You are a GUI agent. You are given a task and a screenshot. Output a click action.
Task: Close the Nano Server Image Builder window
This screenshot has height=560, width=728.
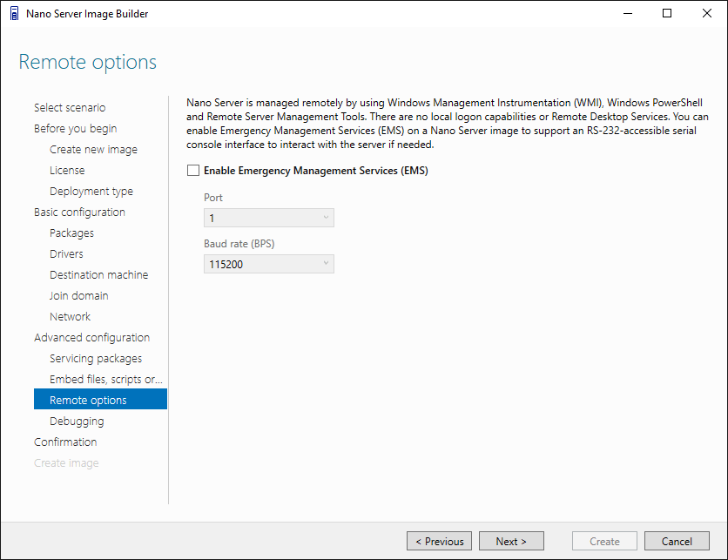(706, 13)
